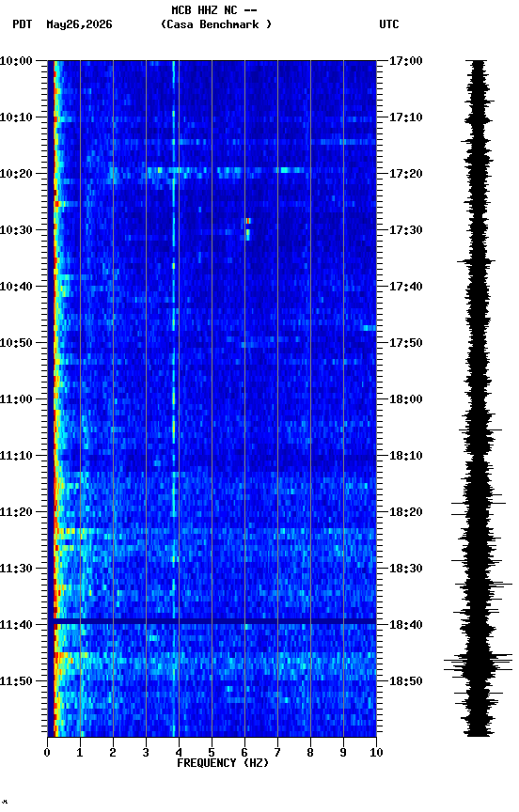Click the 11:20 PDT time label
Viewport: 519px width, 812px height.
(16, 512)
